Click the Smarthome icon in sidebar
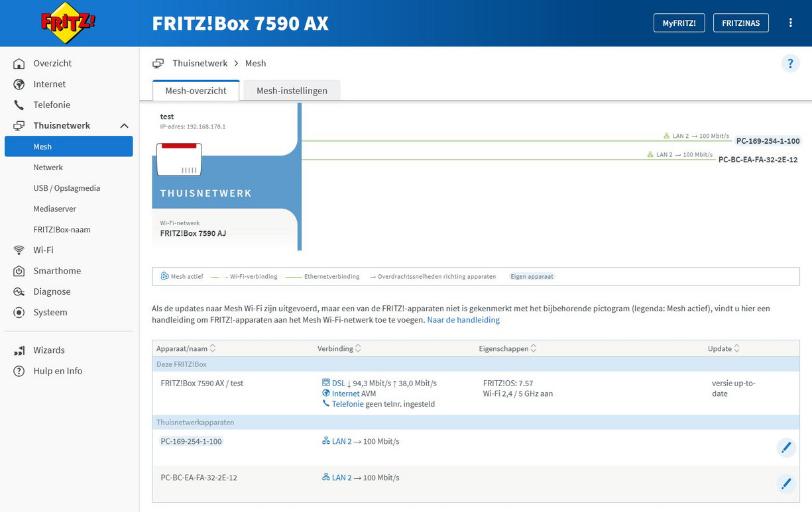Screen dimensions: 812x512 (x=19, y=271)
